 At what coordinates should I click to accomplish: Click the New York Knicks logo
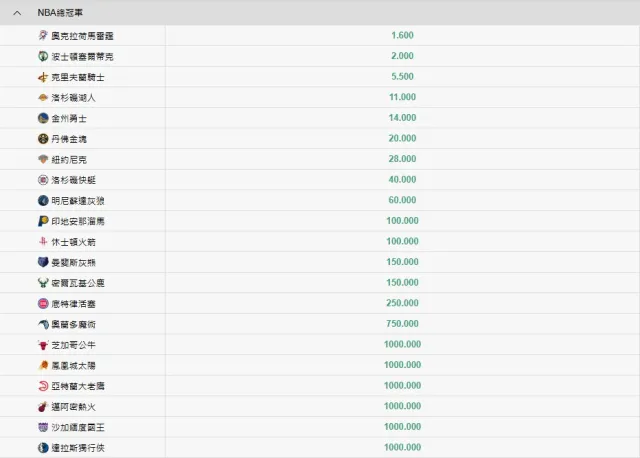[43, 159]
